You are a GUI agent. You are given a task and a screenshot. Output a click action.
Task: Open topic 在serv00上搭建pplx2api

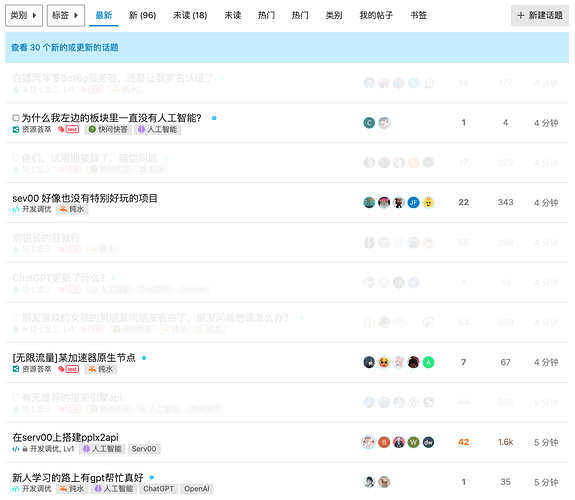click(x=65, y=438)
